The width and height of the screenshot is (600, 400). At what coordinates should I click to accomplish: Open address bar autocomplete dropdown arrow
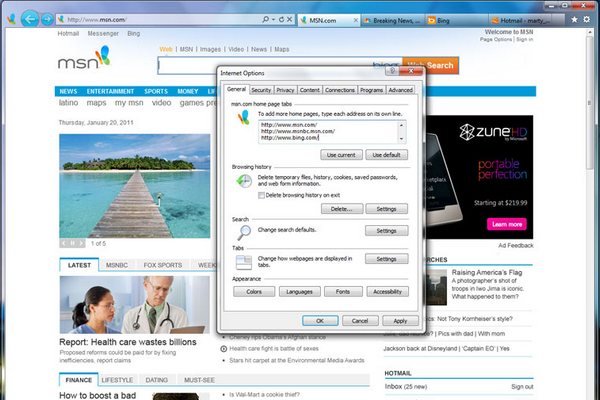pos(273,19)
